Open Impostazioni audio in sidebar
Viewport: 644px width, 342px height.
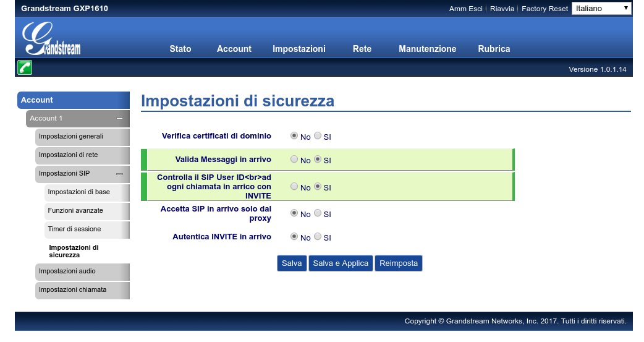pos(82,271)
